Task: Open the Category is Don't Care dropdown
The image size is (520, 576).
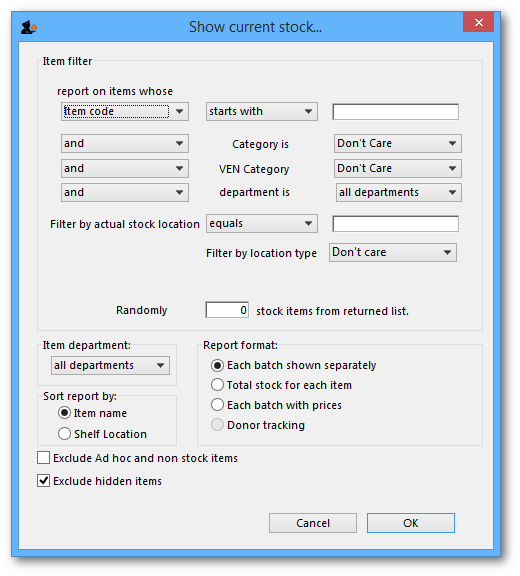Action: (x=398, y=144)
